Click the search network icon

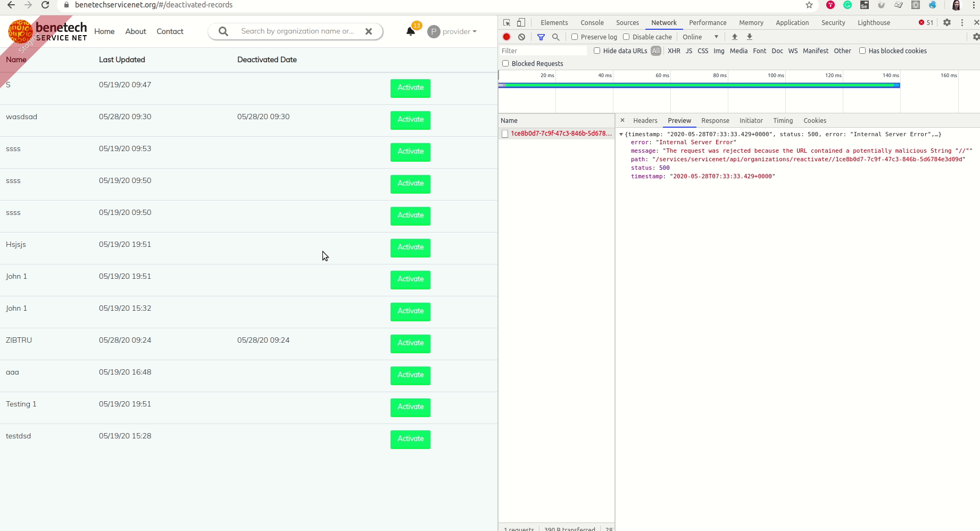click(x=555, y=37)
